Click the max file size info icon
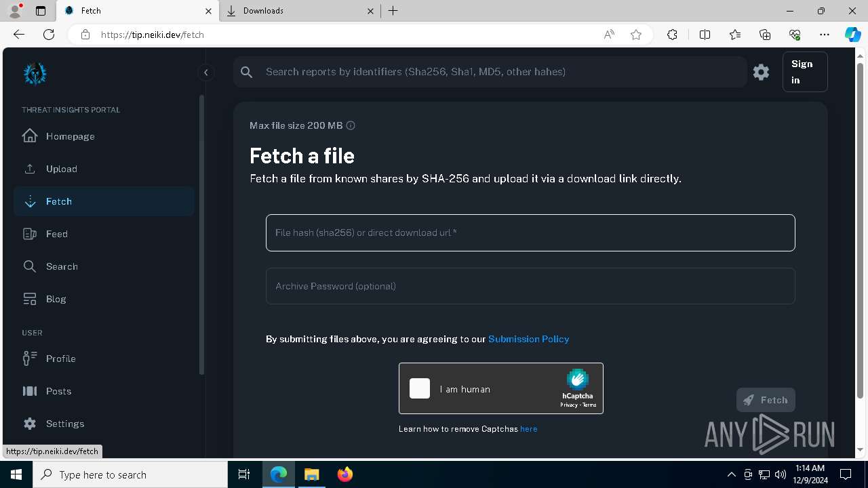Image resolution: width=868 pixels, height=488 pixels. tap(351, 125)
